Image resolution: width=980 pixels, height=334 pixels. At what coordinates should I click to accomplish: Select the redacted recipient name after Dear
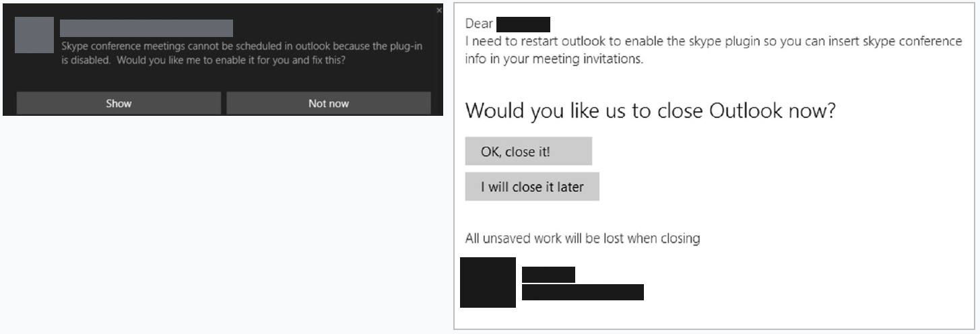tap(522, 25)
